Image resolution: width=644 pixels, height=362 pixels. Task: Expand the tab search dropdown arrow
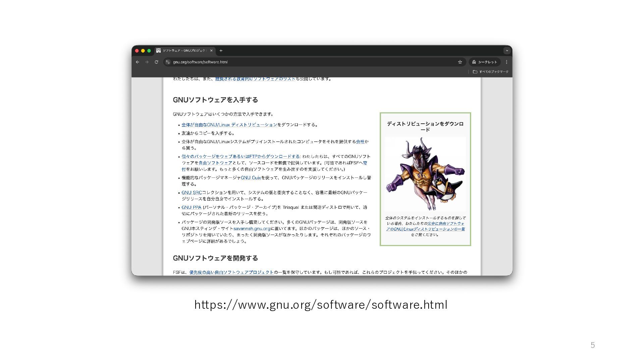(507, 51)
